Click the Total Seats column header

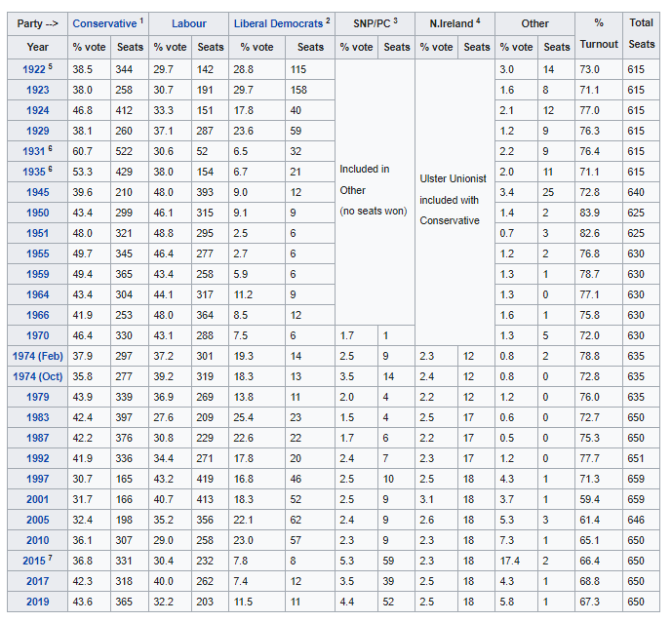pos(641,35)
